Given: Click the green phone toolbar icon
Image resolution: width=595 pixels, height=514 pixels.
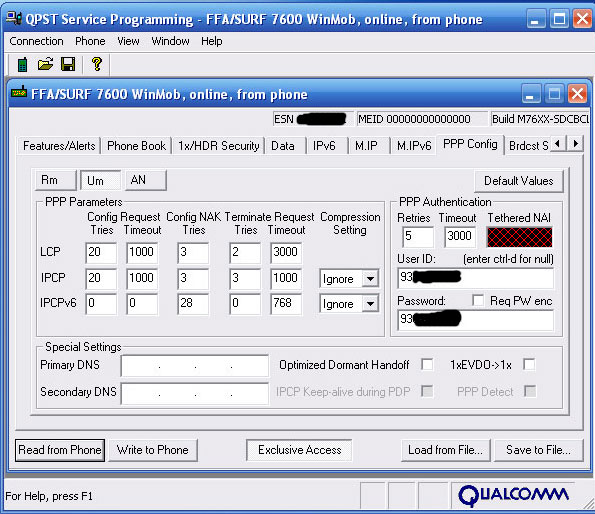Looking at the screenshot, I should click(x=22, y=64).
